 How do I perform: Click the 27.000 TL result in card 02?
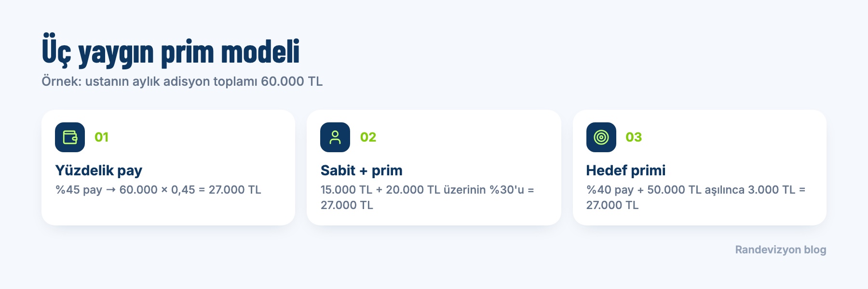[x=347, y=205]
